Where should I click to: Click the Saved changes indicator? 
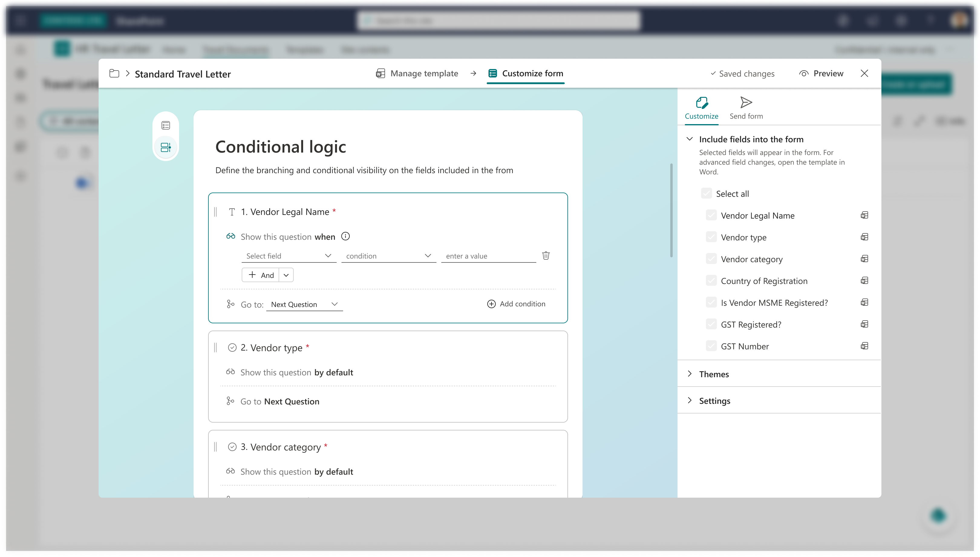click(x=742, y=74)
